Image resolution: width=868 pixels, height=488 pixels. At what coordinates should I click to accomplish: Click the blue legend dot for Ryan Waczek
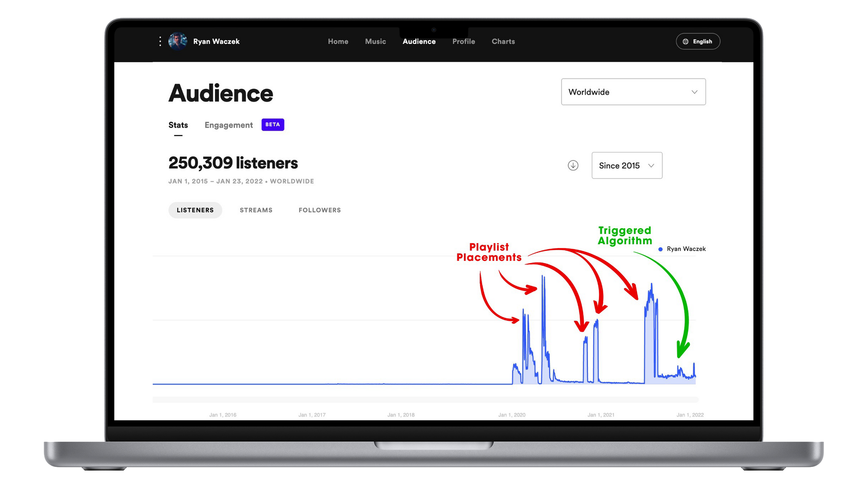tap(660, 249)
